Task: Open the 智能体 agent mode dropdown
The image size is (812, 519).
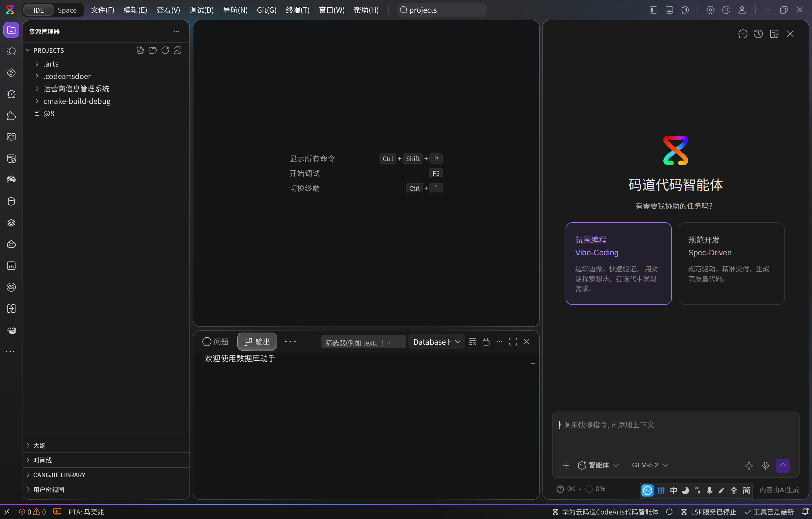Action: [598, 465]
